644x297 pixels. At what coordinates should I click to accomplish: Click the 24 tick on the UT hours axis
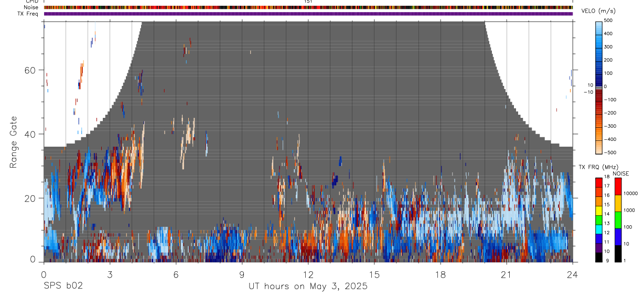573,274
